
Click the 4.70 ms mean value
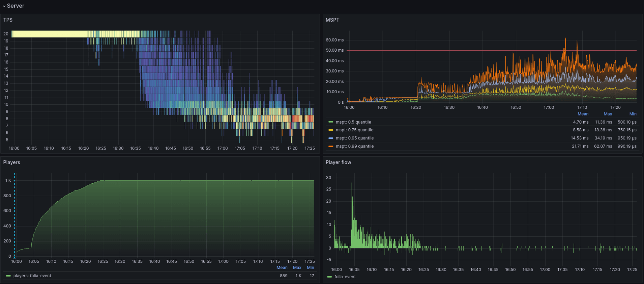(x=581, y=122)
